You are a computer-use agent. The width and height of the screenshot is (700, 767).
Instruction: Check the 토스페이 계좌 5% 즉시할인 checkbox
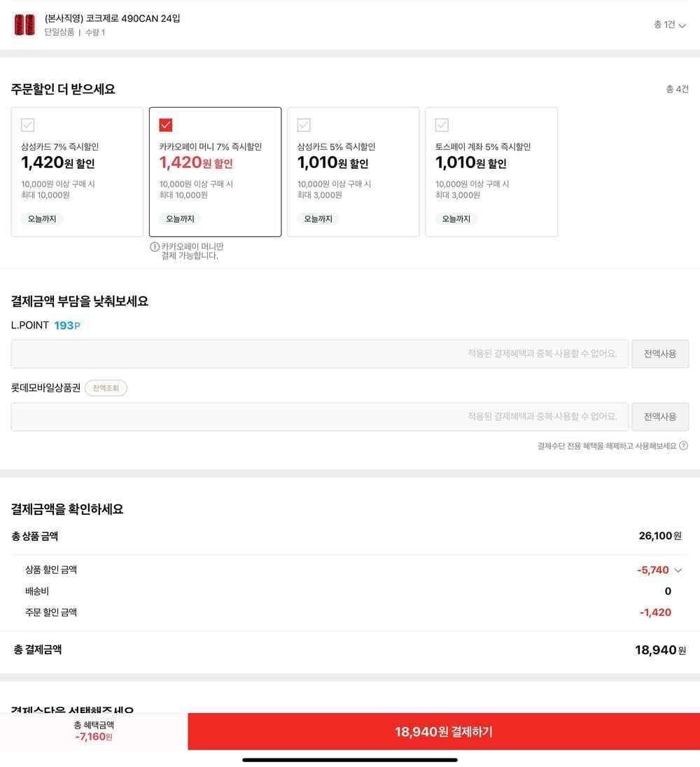(442, 125)
